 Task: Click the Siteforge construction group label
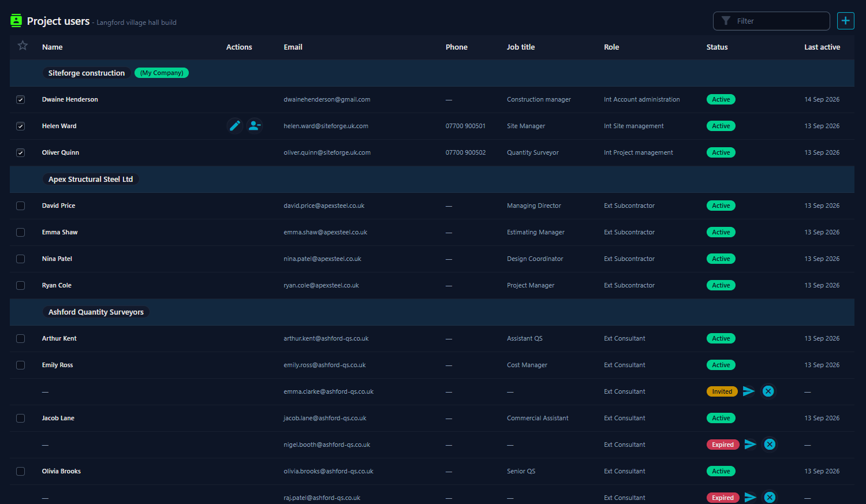(x=87, y=73)
